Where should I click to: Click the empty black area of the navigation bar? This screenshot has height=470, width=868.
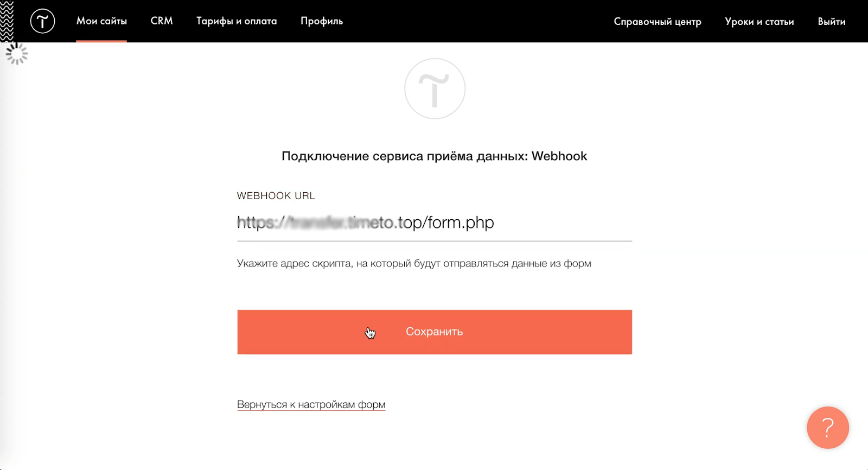[x=477, y=21]
